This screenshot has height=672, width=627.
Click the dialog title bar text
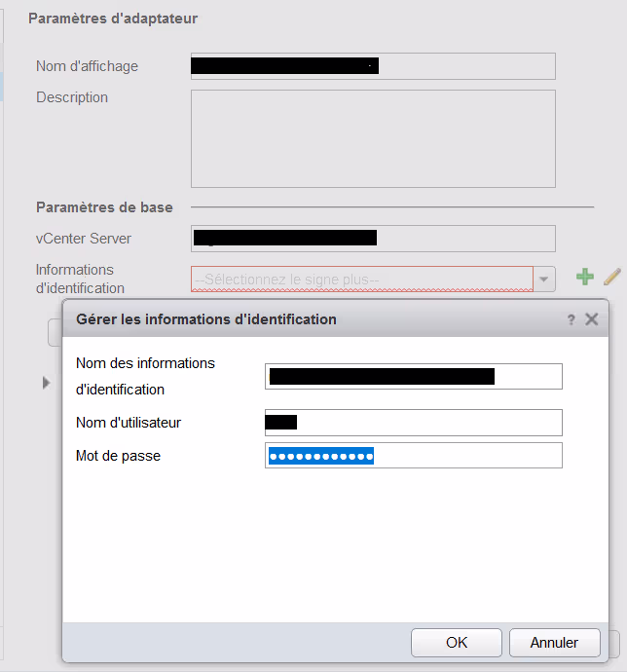click(206, 319)
